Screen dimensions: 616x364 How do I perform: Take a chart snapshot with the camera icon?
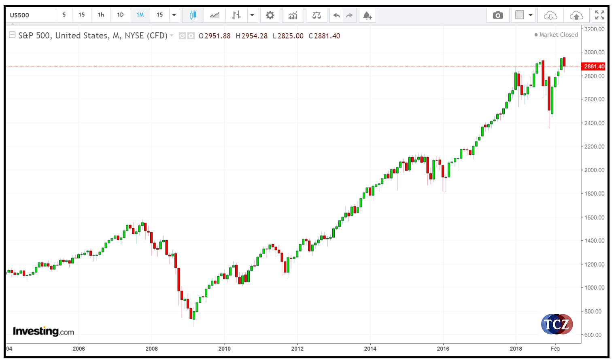pos(498,15)
